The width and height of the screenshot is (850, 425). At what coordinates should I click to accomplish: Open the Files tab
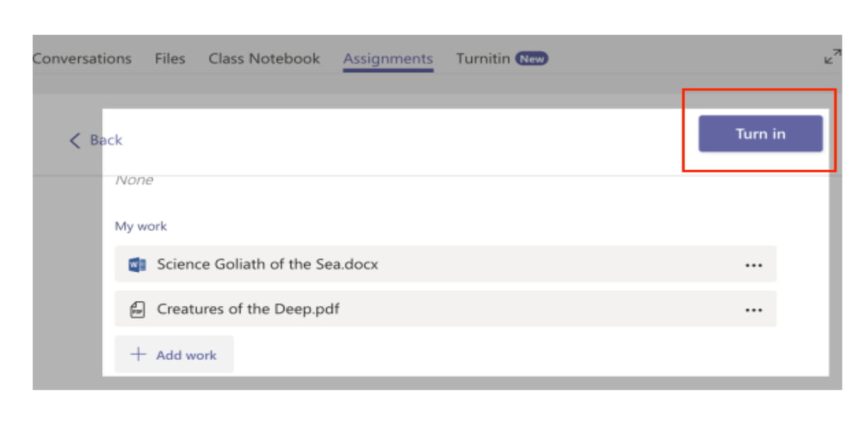click(170, 59)
